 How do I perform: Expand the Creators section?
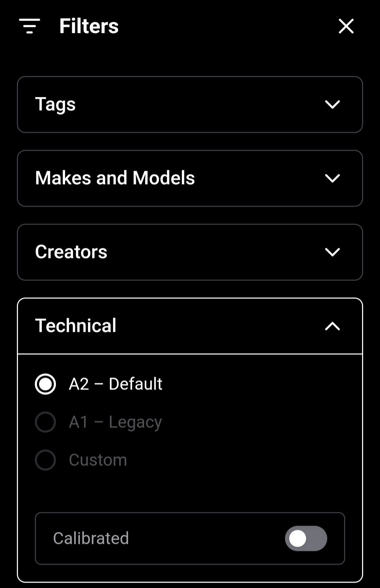[x=190, y=252]
